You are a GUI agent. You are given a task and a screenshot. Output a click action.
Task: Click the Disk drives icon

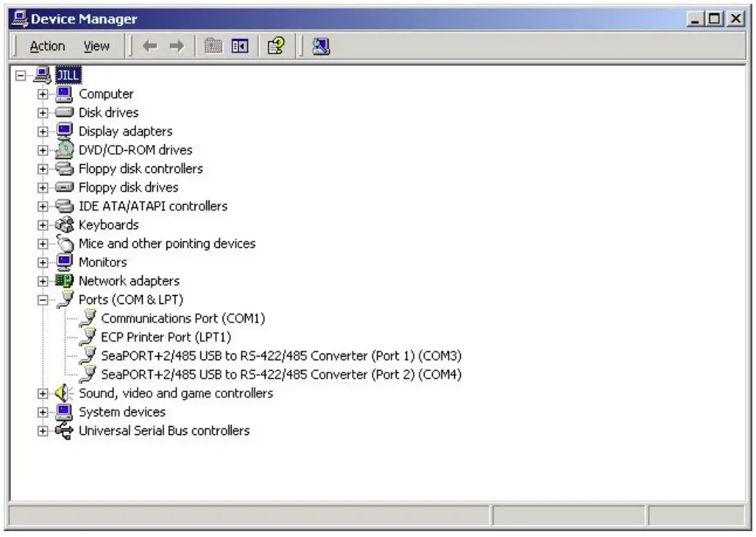pos(64,112)
